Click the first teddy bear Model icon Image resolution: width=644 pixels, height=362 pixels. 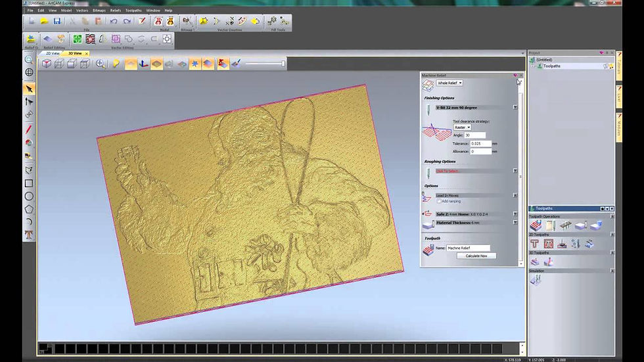(x=158, y=21)
